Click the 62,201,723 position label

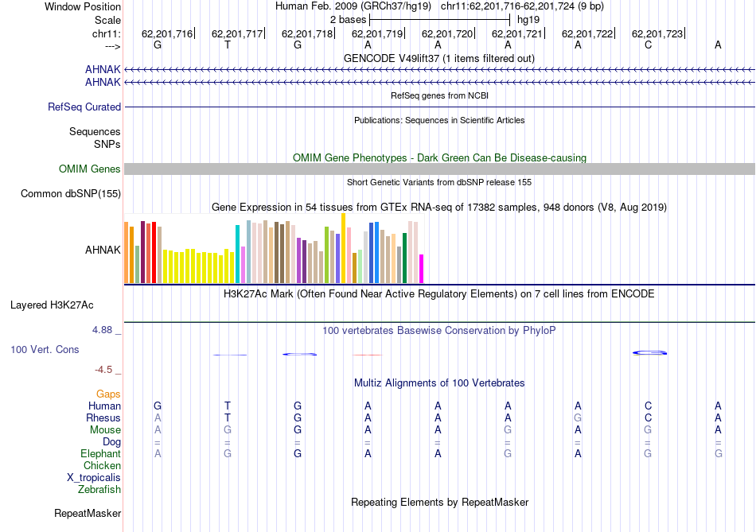click(657, 33)
